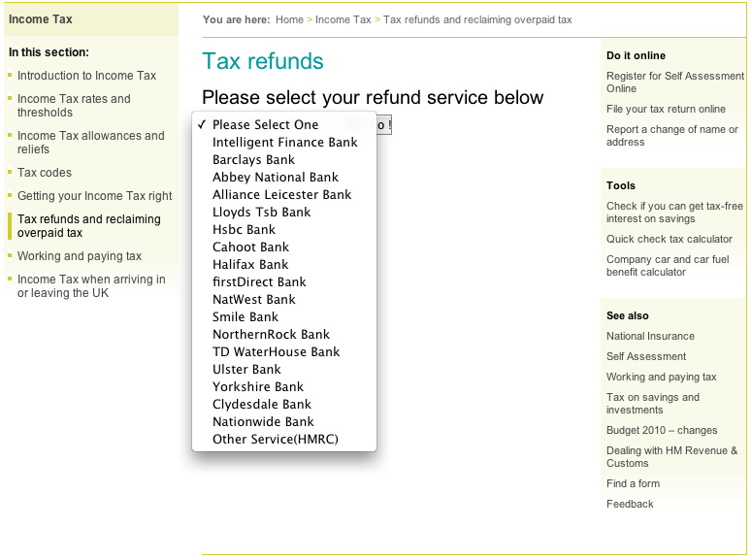Visit the National Insurance link
Screen dimensions: 752x560
pos(650,336)
